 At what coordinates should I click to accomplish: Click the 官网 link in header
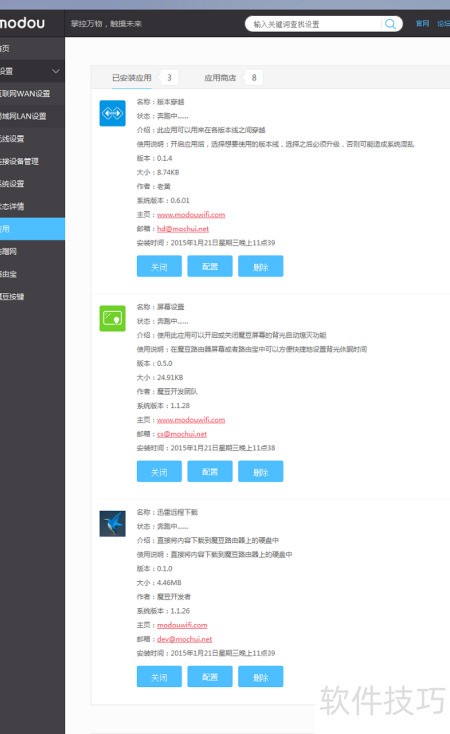point(422,23)
